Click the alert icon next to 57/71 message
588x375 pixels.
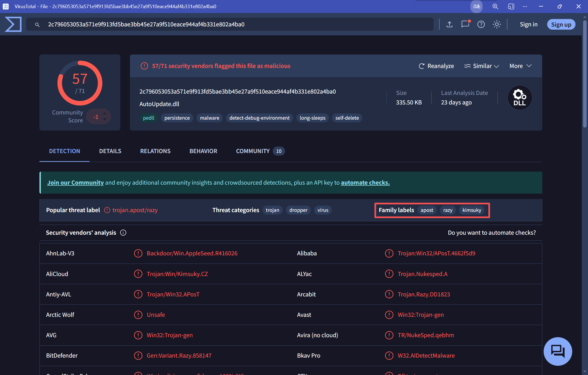pos(144,66)
